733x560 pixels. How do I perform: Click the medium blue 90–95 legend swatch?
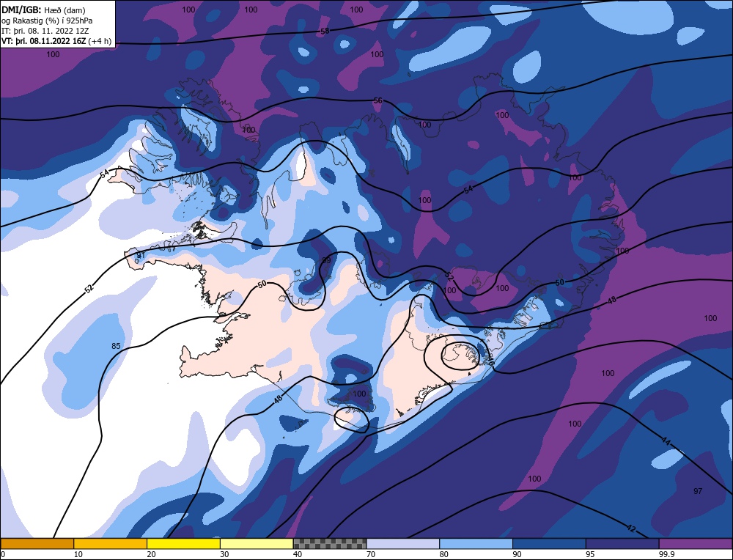549,543
